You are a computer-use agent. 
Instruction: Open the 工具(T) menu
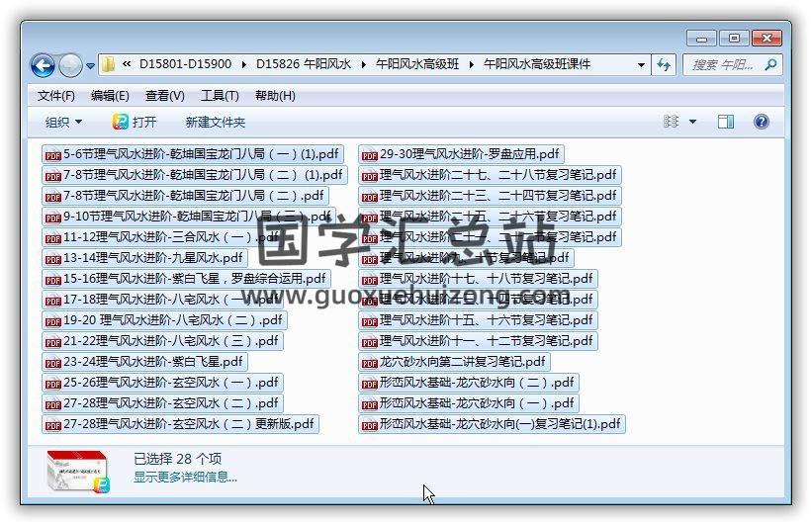click(x=220, y=96)
